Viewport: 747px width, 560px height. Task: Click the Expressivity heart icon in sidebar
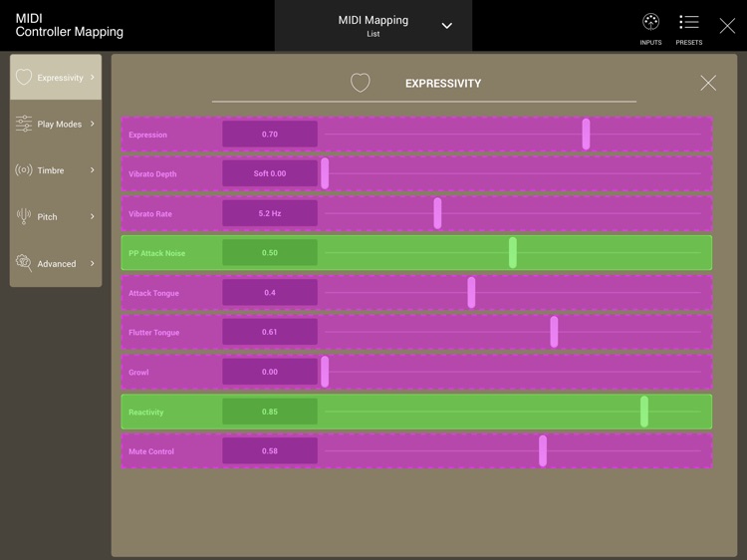[24, 77]
